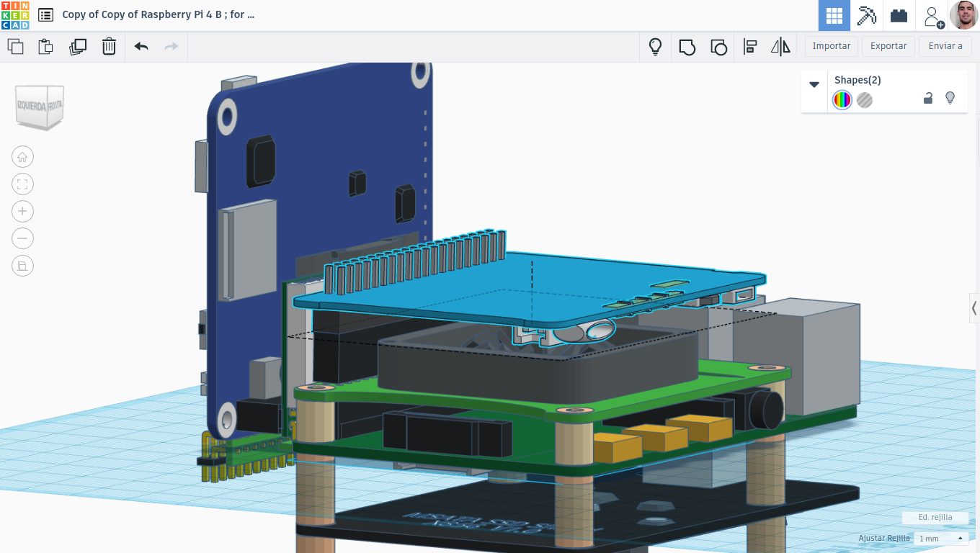
Task: Rename the design title text
Action: 159,14
